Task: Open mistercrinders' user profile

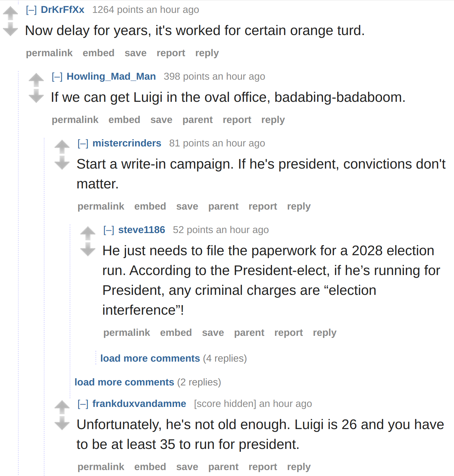Action: [x=127, y=143]
